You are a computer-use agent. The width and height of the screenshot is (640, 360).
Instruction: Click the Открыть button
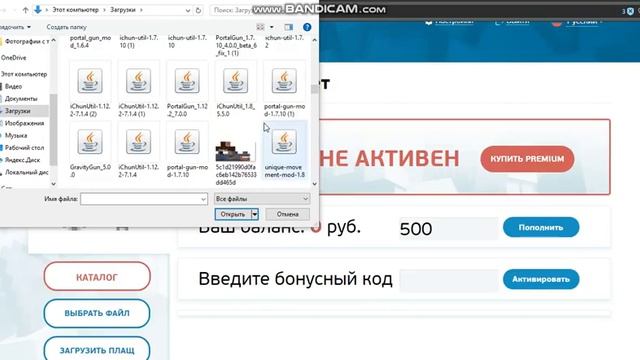tap(233, 214)
